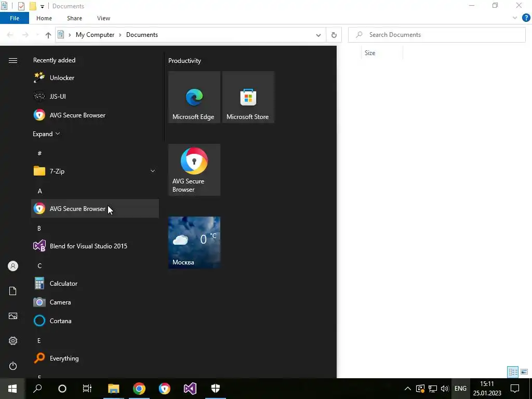Open Blend for Visual Studio 2015
This screenshot has width=532, height=399.
click(x=95, y=246)
